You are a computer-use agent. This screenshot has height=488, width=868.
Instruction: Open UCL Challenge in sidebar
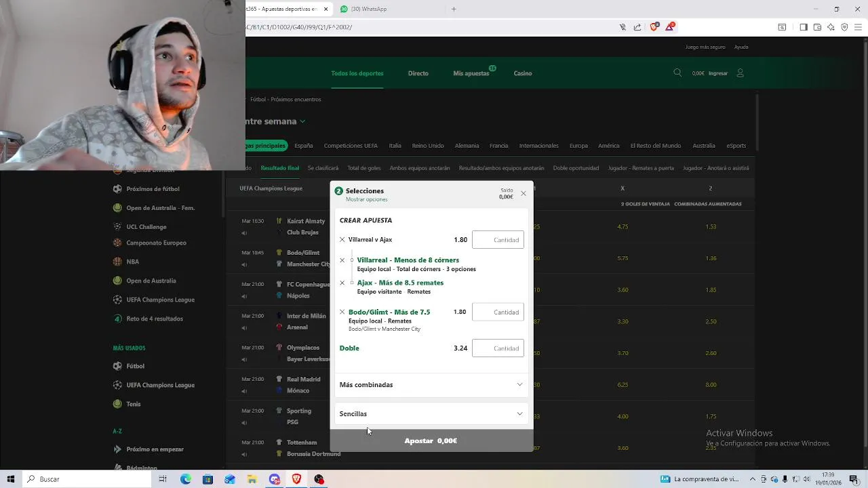click(x=146, y=227)
